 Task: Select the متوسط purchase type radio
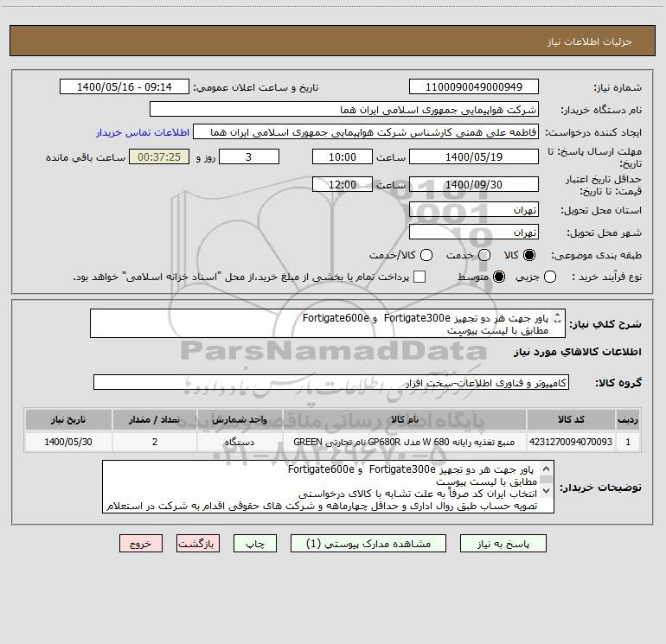click(499, 277)
